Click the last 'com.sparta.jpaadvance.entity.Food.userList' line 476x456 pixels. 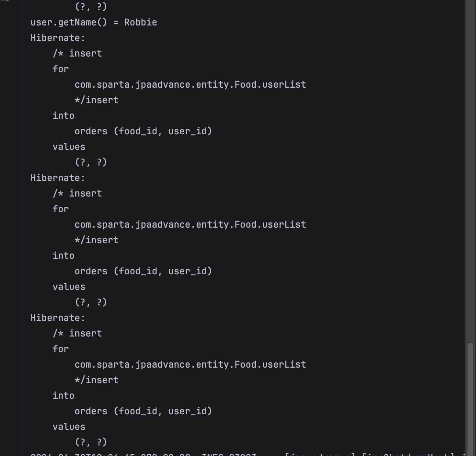pos(190,364)
